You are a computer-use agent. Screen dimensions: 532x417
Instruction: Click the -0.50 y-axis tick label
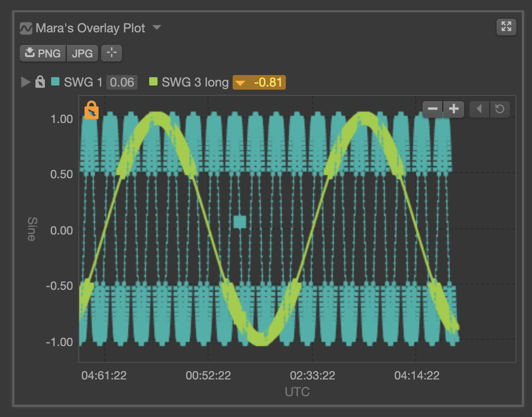(x=59, y=286)
